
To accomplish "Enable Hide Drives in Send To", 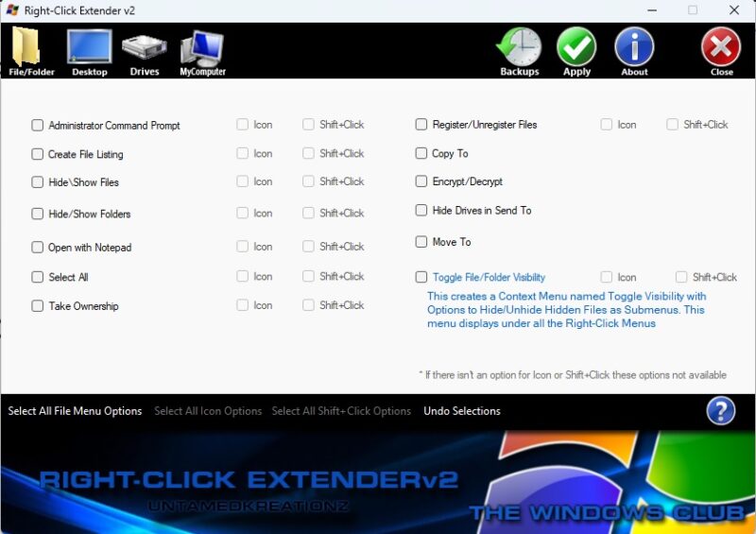I will [x=421, y=210].
